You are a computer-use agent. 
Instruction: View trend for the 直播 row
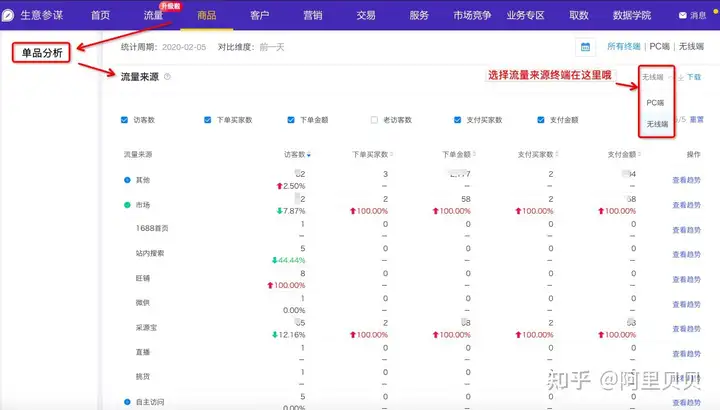point(686,354)
